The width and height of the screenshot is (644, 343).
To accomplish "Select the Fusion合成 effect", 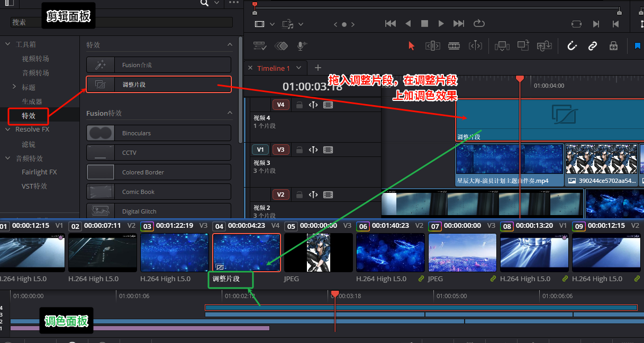I will 159,65.
